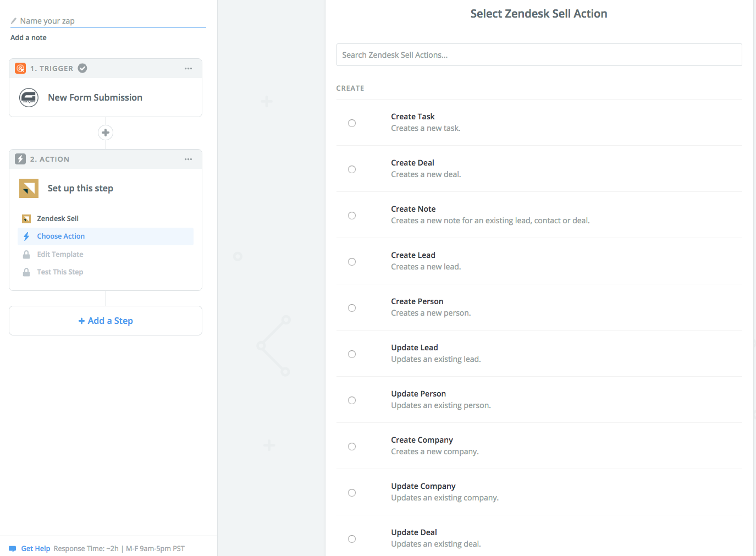This screenshot has width=756, height=556.
Task: Select the Create Company radio button
Action: pos(352,447)
